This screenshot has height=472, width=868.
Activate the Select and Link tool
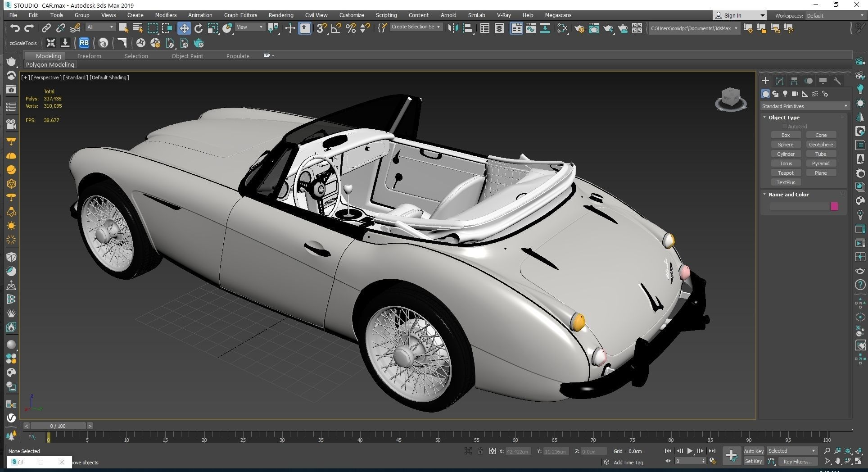(46, 28)
